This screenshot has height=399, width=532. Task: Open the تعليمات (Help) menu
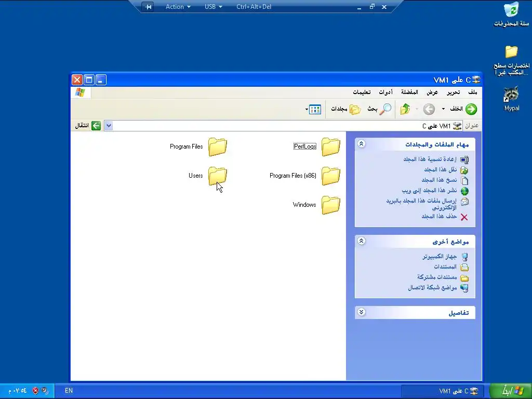click(362, 92)
